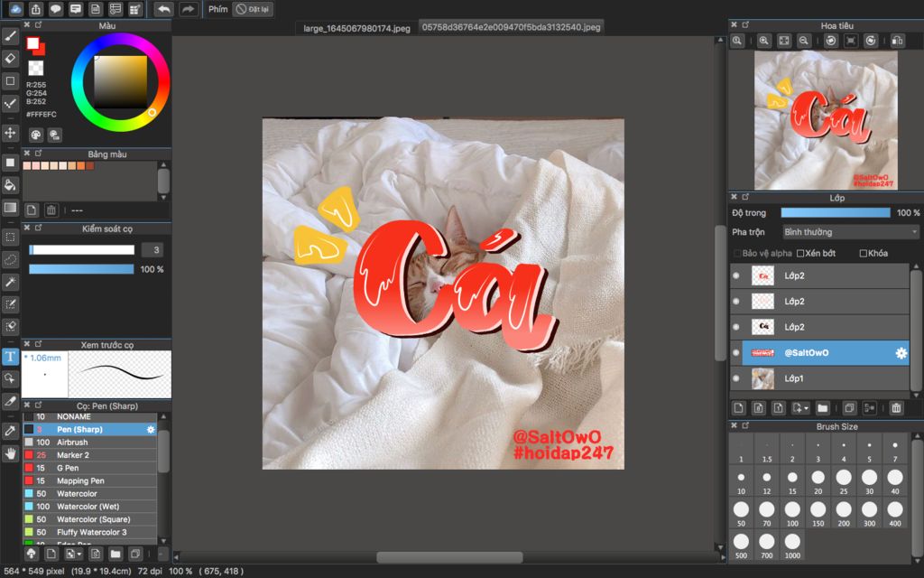Image resolution: width=924 pixels, height=578 pixels.
Task: Select the Magic Wand tool
Action: click(x=10, y=282)
